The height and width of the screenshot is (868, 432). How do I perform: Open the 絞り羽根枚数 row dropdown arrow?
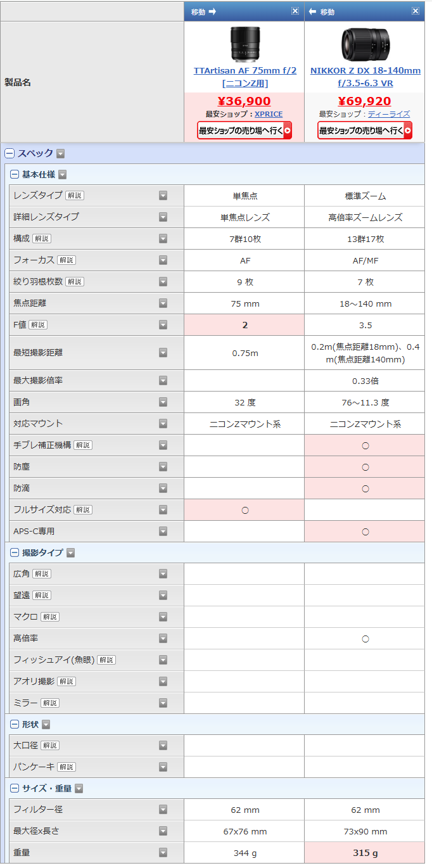pos(163,282)
